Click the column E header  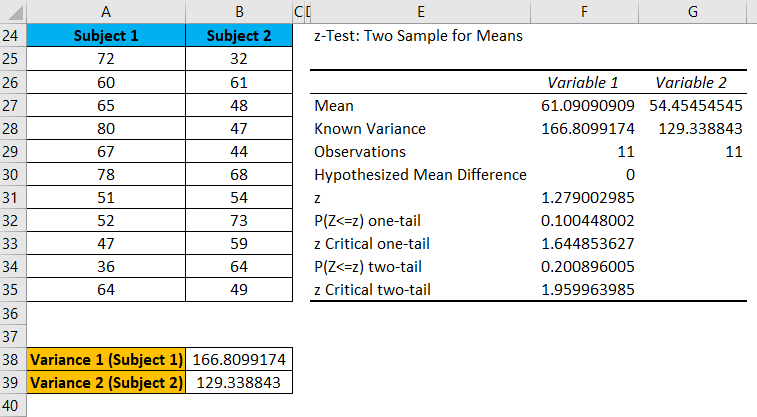click(x=421, y=11)
